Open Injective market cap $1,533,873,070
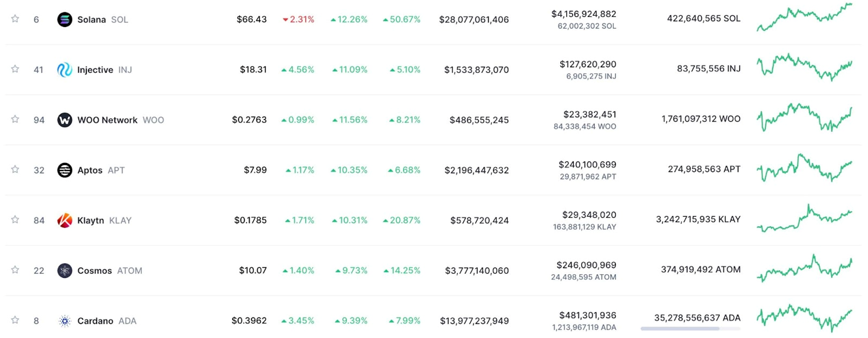 click(476, 70)
